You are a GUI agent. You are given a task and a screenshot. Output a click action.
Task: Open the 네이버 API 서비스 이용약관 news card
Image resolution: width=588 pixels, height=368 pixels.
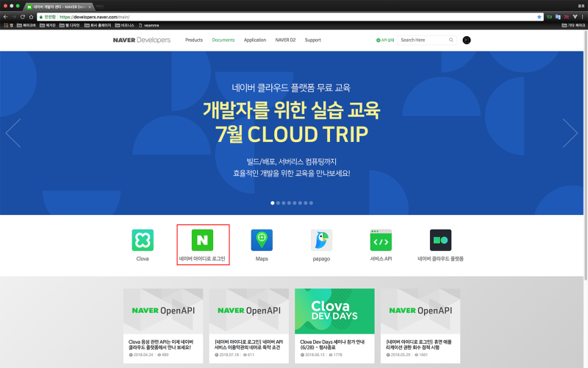point(249,325)
